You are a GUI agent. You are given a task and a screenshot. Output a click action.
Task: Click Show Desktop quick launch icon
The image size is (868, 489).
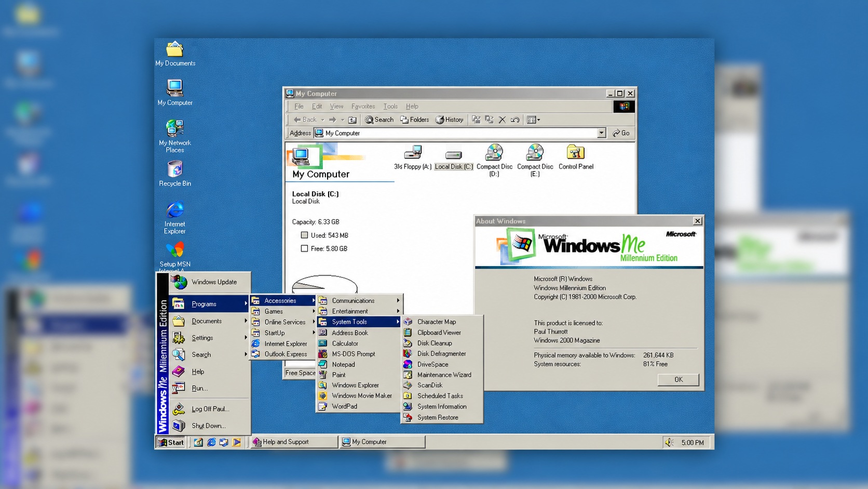(x=198, y=443)
